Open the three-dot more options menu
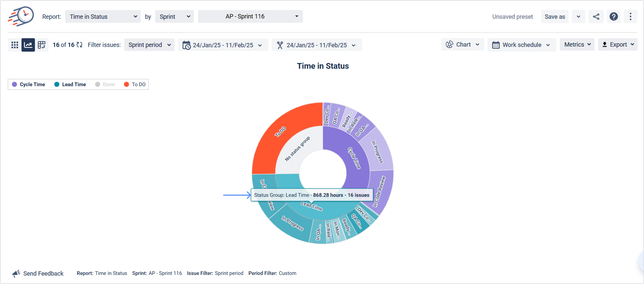The height and width of the screenshot is (284, 644). [x=630, y=17]
